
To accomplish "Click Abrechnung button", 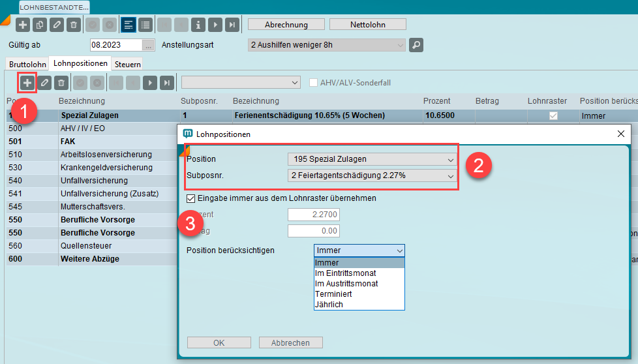I will point(286,24).
